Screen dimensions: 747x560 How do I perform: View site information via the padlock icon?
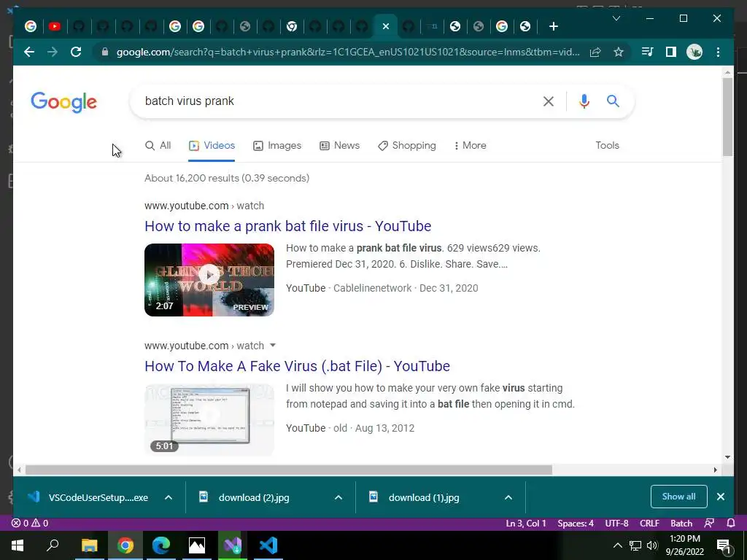coord(105,52)
